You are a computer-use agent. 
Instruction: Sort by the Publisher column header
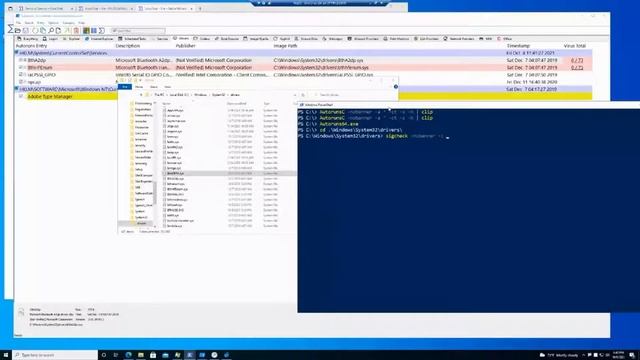point(186,46)
